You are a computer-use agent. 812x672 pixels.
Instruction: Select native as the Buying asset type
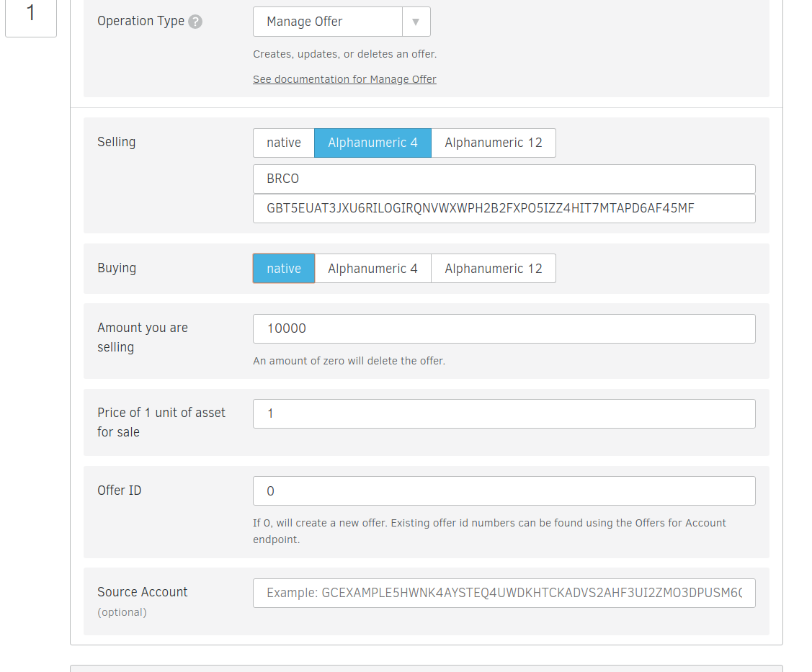[283, 269]
